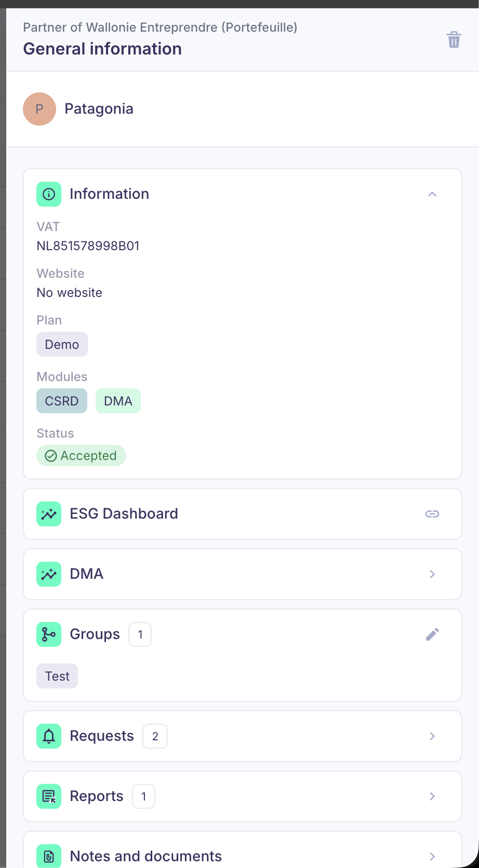Expand the Requests section arrow
The width and height of the screenshot is (479, 868).
pyautogui.click(x=432, y=736)
